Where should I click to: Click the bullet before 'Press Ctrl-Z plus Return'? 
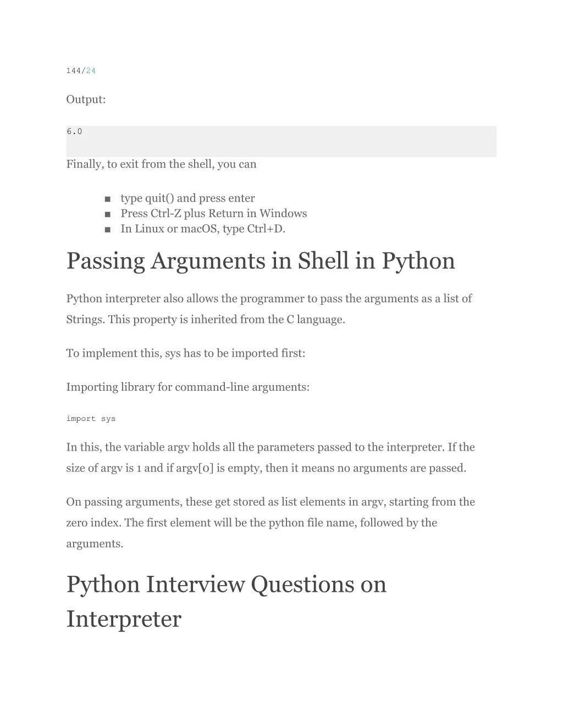point(107,214)
